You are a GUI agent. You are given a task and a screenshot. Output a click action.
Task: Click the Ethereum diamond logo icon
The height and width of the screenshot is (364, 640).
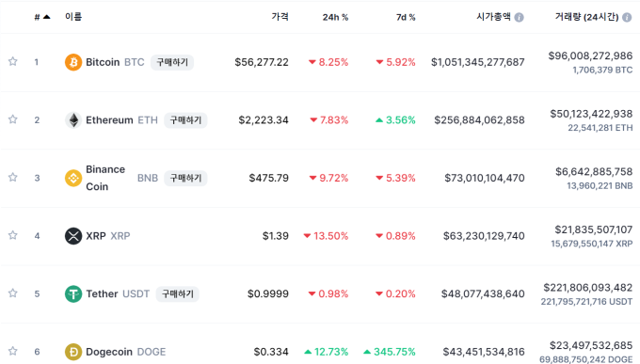pyautogui.click(x=73, y=120)
